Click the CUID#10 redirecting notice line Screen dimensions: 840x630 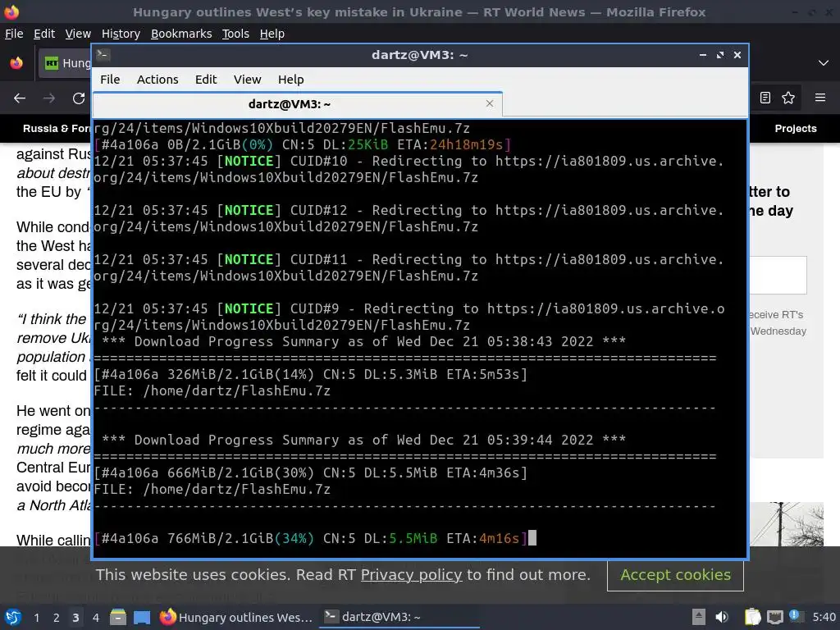click(409, 169)
